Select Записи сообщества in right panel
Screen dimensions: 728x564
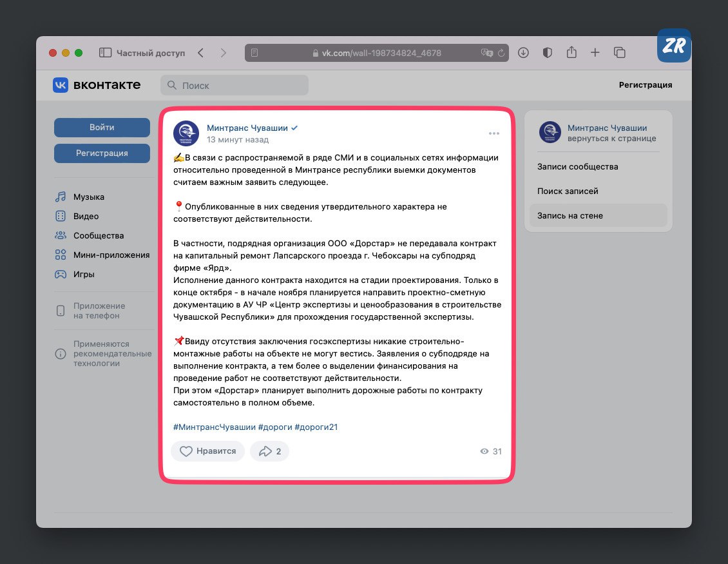[x=577, y=167]
